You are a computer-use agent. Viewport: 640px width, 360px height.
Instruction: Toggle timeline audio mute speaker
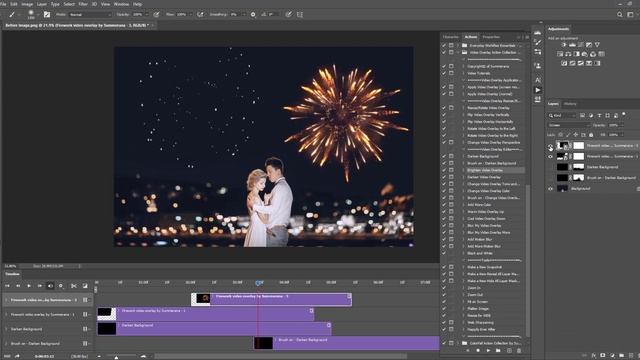tap(50, 286)
